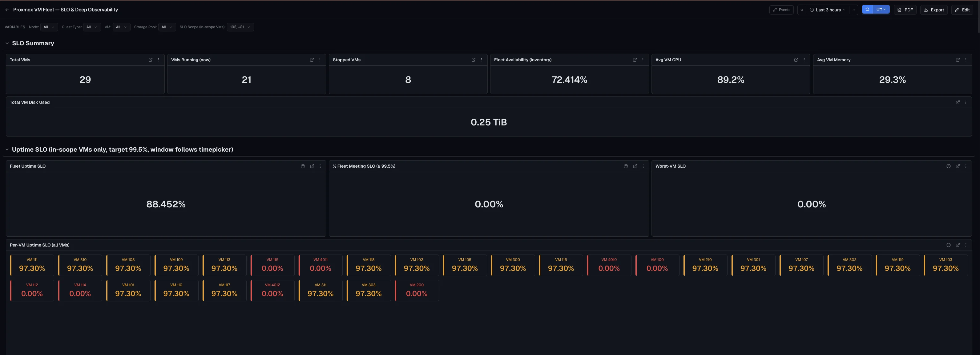Select the VM 115 uptime tile
The width and height of the screenshot is (980, 355).
click(272, 265)
